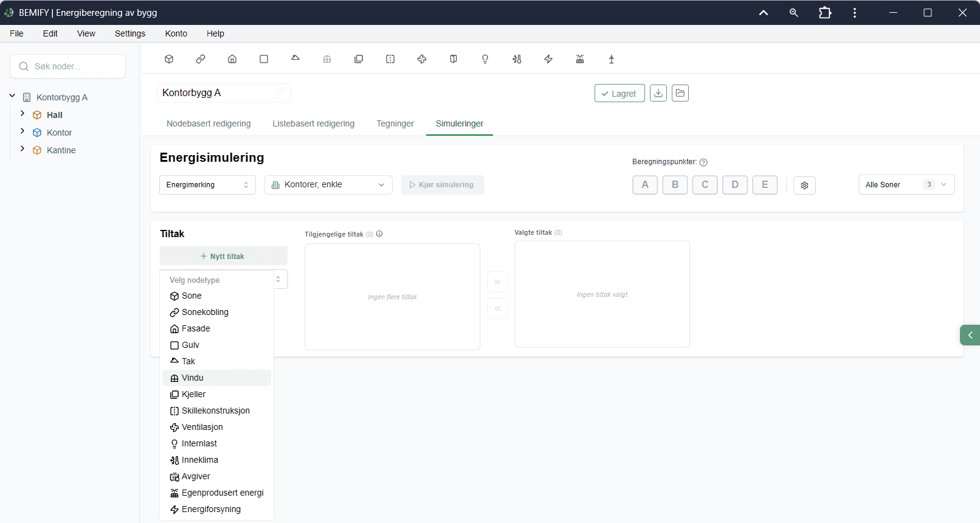
Task: Select the Internlast lightbulb toolbar icon
Action: point(485,59)
